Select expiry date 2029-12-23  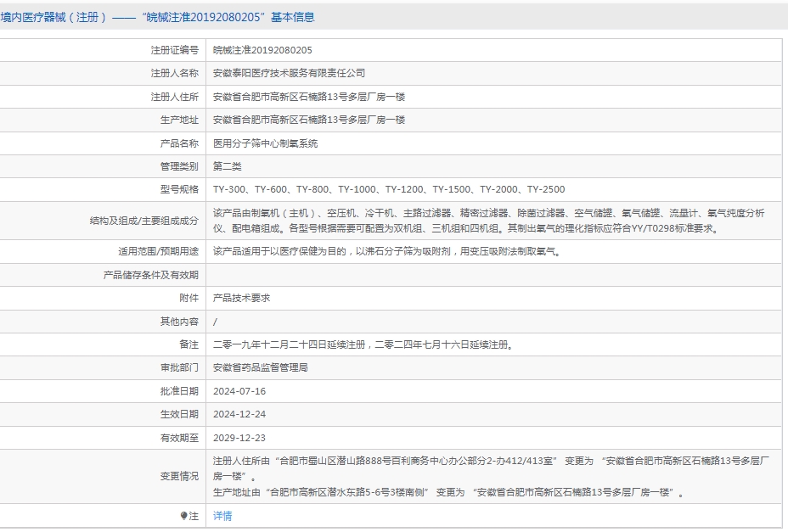tap(239, 438)
